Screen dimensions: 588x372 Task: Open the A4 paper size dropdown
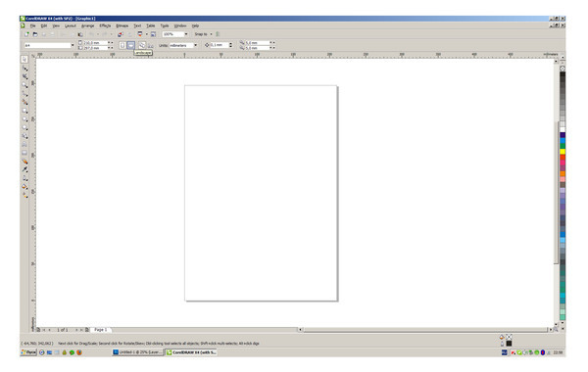click(x=49, y=45)
